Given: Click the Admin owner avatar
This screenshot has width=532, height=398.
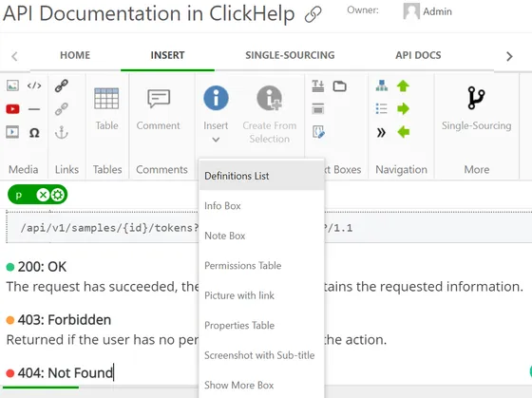Looking at the screenshot, I should (411, 11).
